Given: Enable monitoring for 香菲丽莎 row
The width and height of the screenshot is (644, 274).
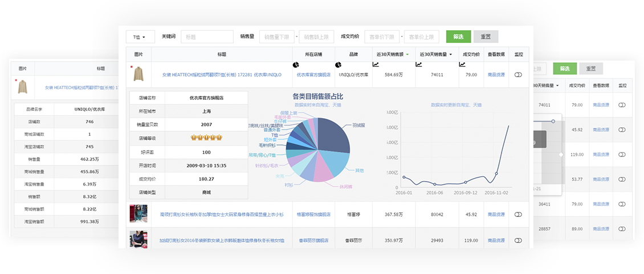Looking at the screenshot, I should [518, 240].
